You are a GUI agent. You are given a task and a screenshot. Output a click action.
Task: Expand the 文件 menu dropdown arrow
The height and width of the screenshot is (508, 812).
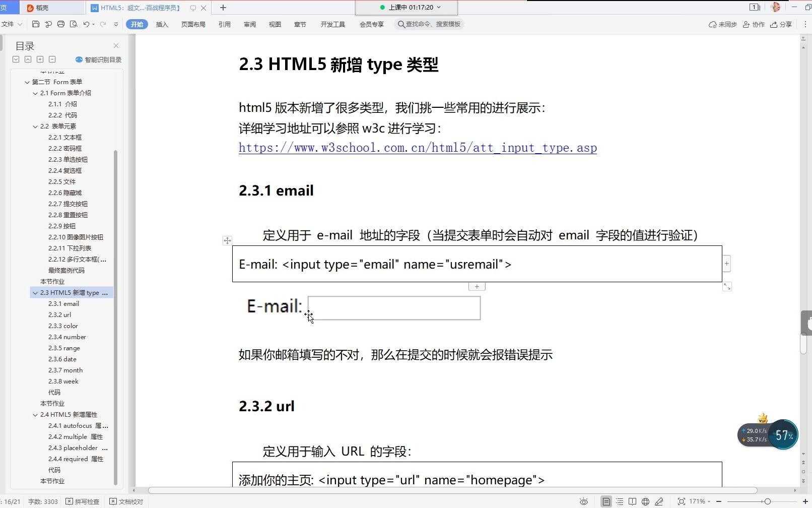tap(19, 24)
